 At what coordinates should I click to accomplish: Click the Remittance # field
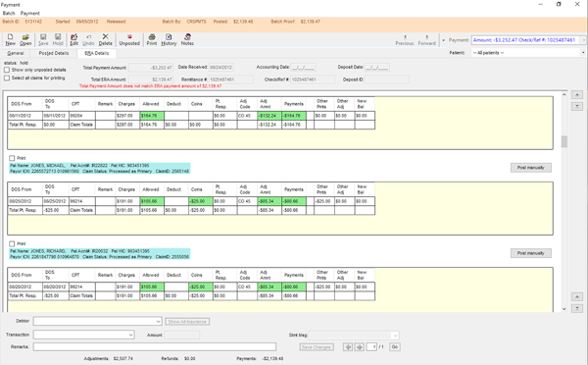[x=230, y=79]
